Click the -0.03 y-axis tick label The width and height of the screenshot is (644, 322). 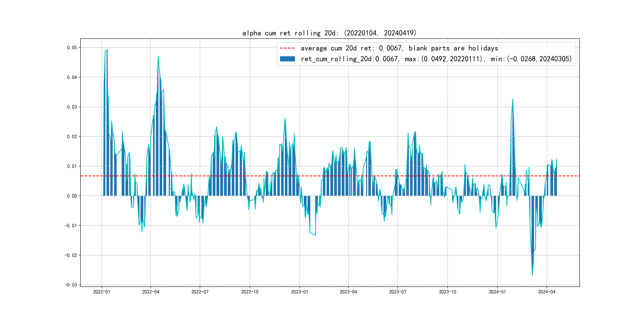coord(71,285)
